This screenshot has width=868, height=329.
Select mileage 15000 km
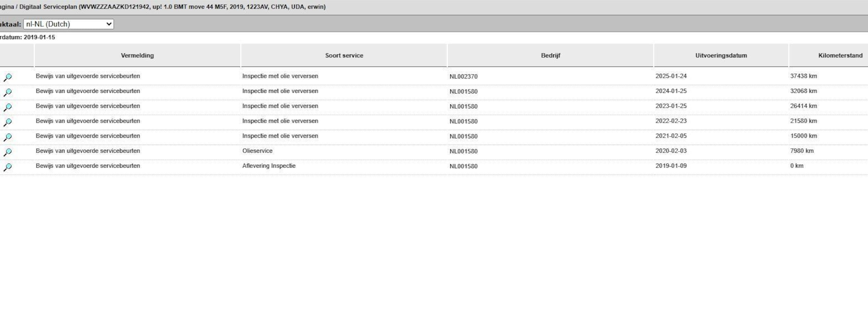coord(804,136)
